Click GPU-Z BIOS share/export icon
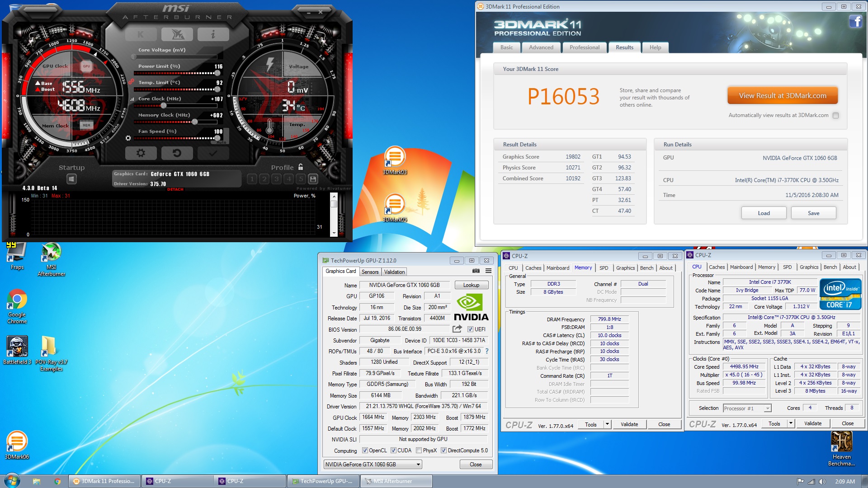868x488 pixels. pyautogui.click(x=457, y=329)
